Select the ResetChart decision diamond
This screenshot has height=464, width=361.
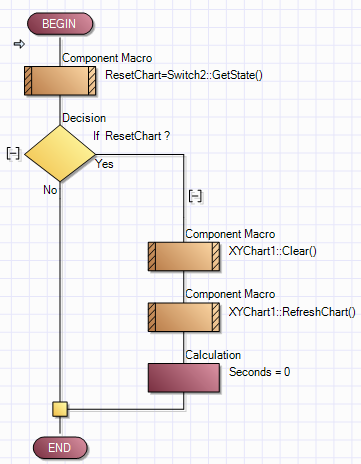click(60, 153)
